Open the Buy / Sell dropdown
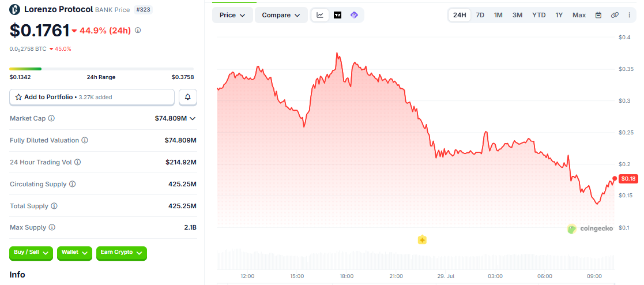This screenshot has width=644, height=285. (x=31, y=253)
